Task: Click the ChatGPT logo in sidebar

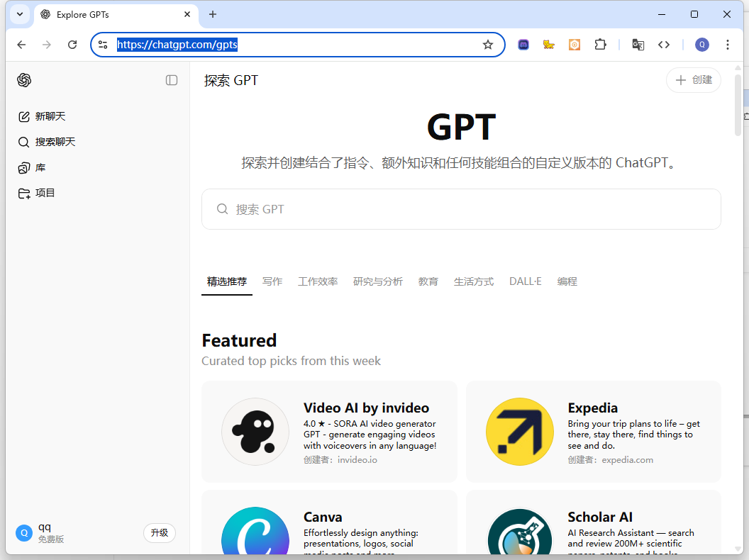Action: 24,80
